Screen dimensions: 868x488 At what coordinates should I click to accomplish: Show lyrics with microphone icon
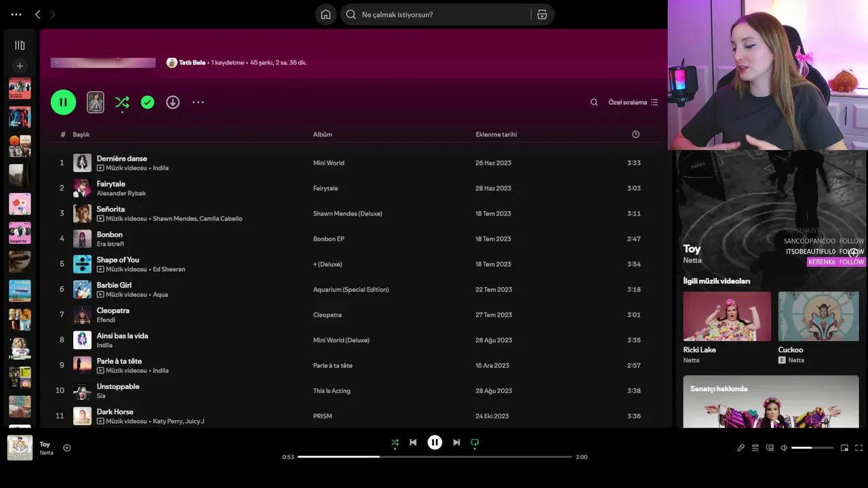741,448
